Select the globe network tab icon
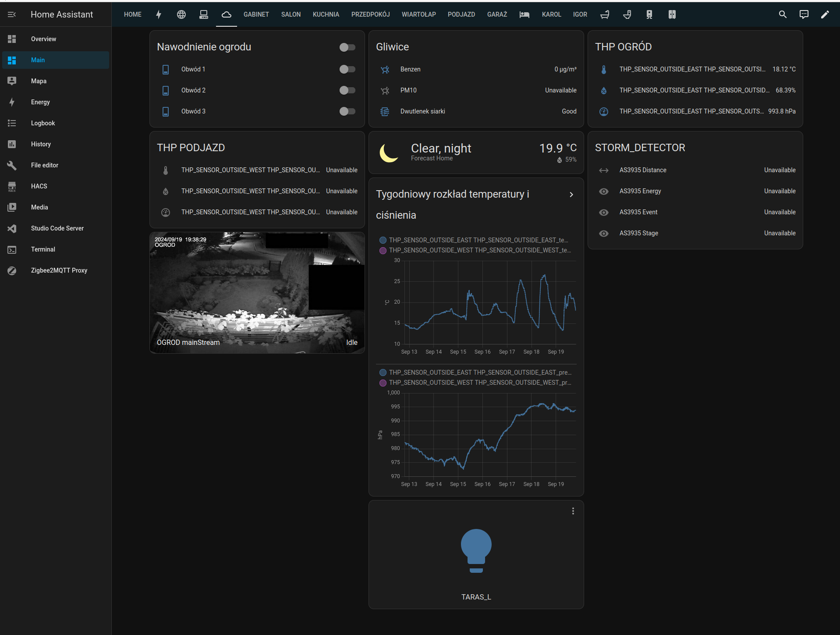Image resolution: width=840 pixels, height=635 pixels. point(181,14)
